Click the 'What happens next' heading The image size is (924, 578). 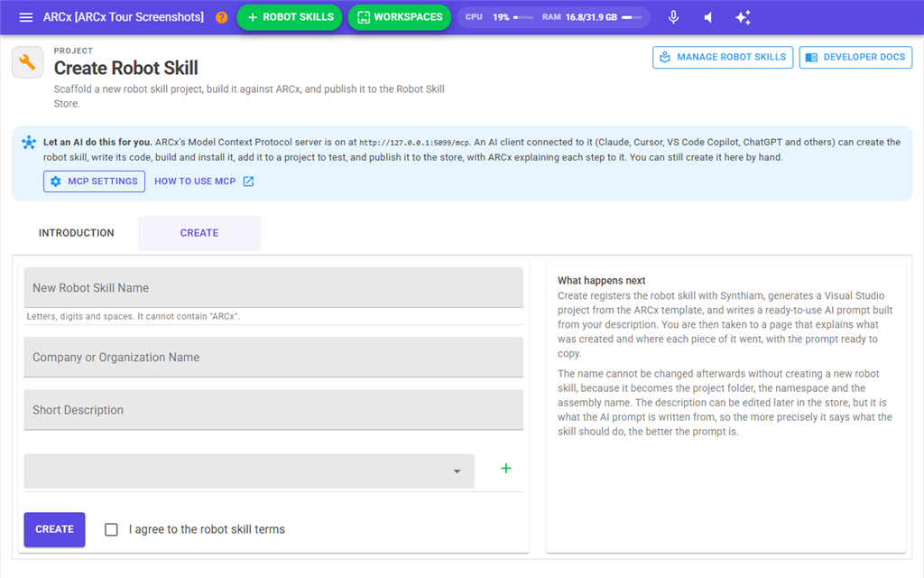coord(601,280)
